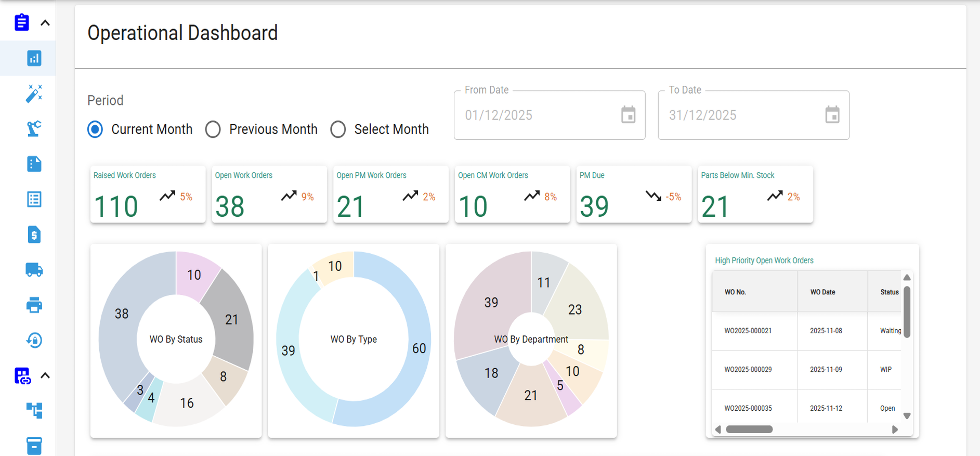
Task: Click the magic wand sidebar icon
Action: point(34,94)
